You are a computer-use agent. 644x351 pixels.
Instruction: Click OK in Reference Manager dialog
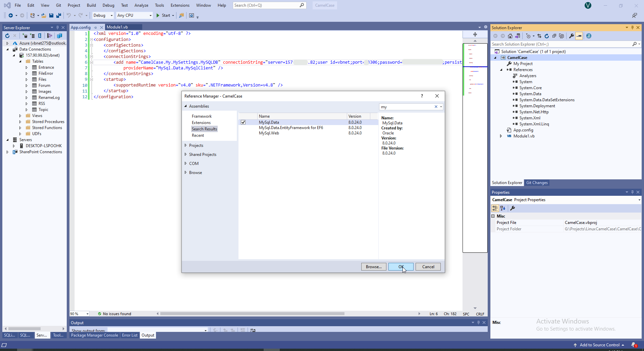(401, 267)
